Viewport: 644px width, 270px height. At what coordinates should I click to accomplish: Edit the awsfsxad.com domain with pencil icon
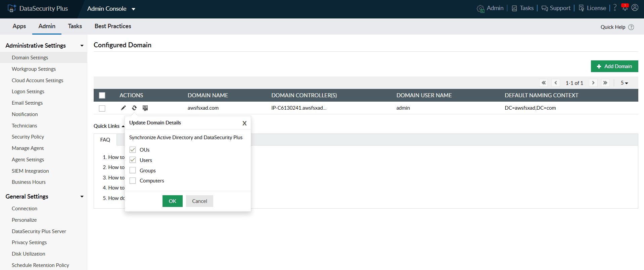123,108
